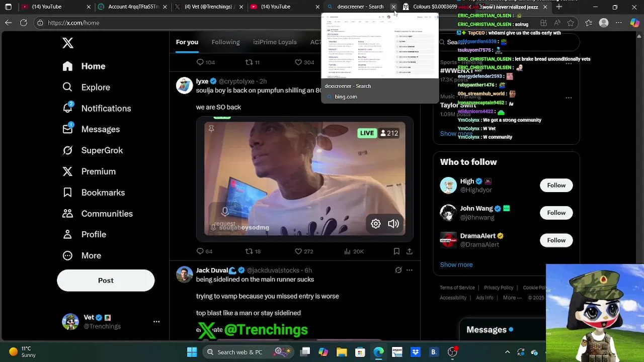
Task: Bookmark lyxe's post
Action: [x=396, y=251]
